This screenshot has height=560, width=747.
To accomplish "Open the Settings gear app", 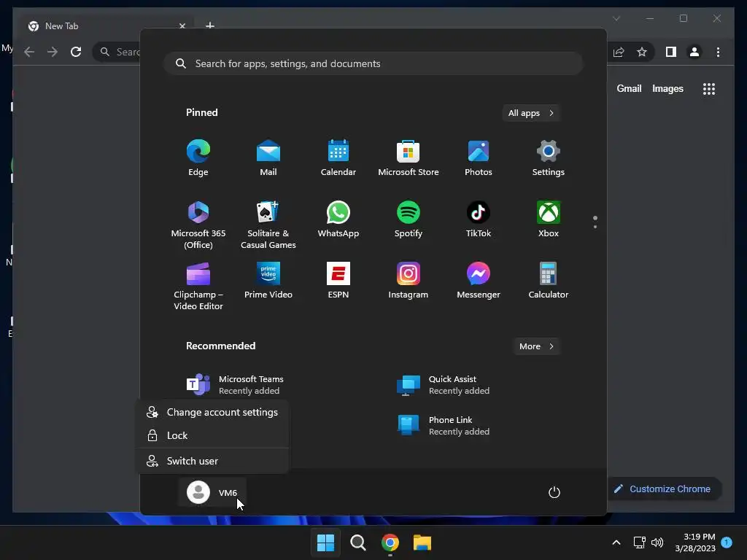I will coord(549,157).
